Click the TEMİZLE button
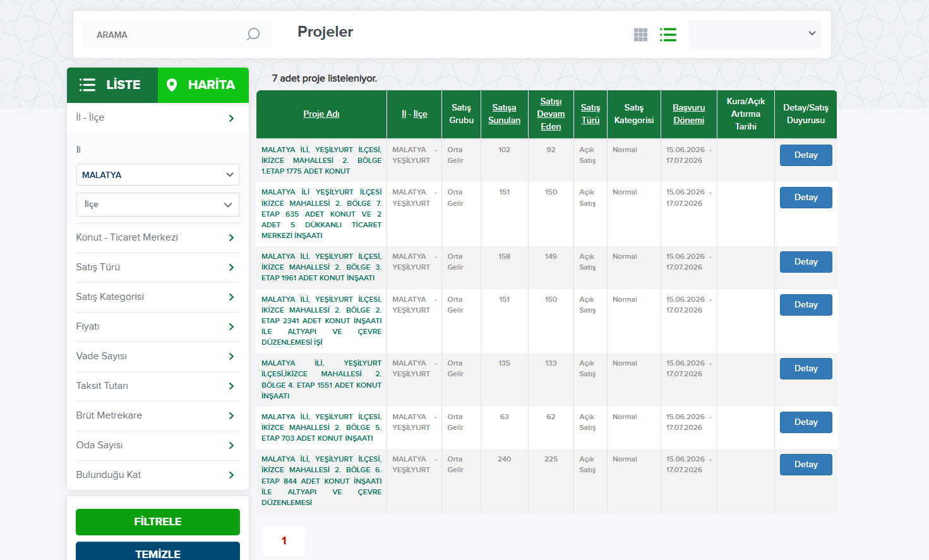 click(x=158, y=551)
